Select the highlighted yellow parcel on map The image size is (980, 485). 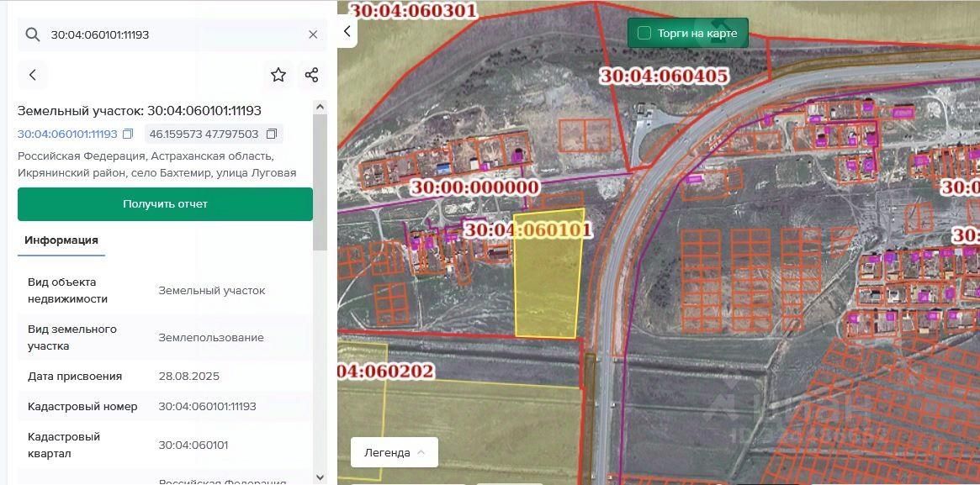[548, 275]
